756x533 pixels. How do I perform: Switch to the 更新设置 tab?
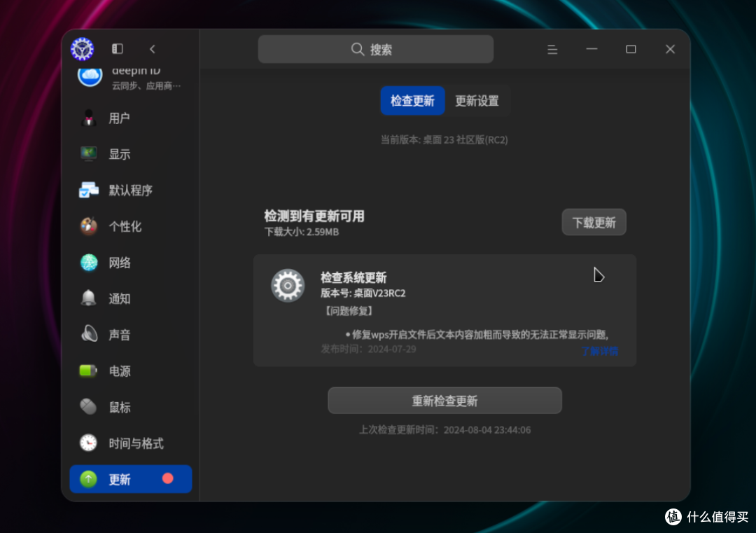477,101
